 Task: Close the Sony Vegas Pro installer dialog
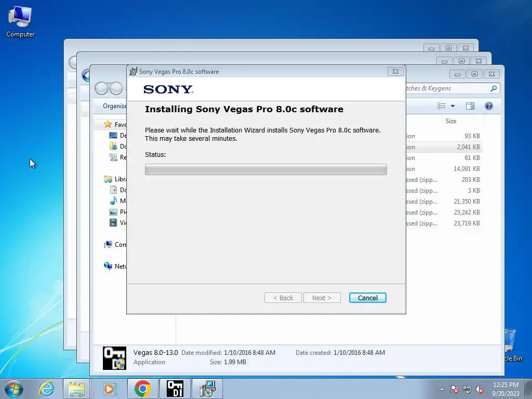point(395,71)
